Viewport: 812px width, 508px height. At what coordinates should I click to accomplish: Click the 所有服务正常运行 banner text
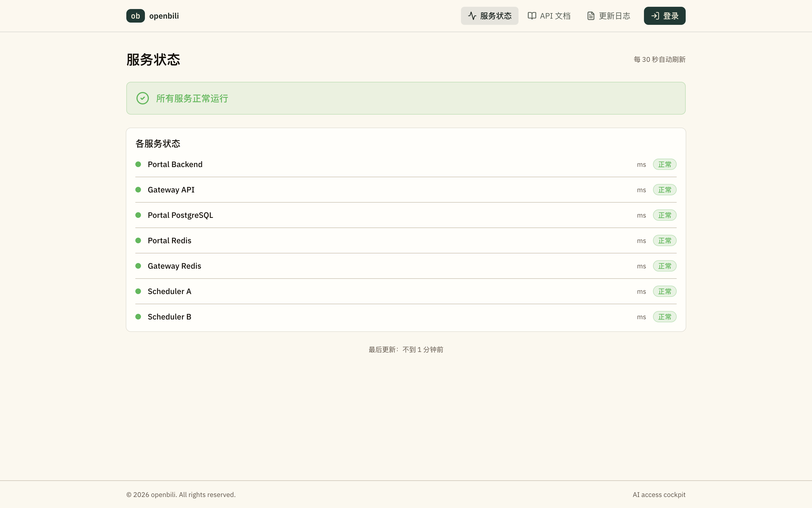pyautogui.click(x=192, y=98)
